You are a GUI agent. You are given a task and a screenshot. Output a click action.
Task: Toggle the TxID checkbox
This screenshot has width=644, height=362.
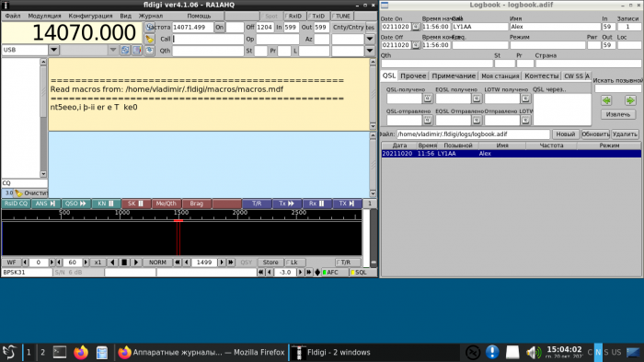(318, 16)
